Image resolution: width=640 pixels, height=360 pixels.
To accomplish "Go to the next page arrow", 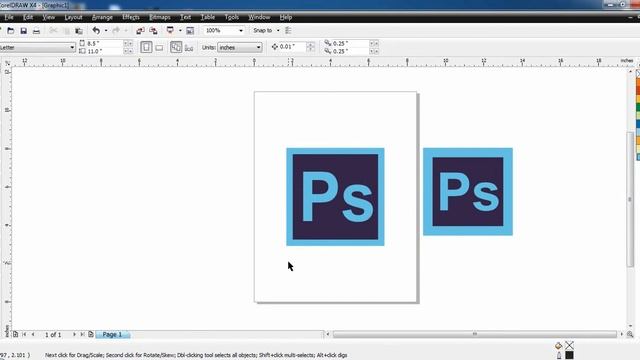I will pos(74,334).
